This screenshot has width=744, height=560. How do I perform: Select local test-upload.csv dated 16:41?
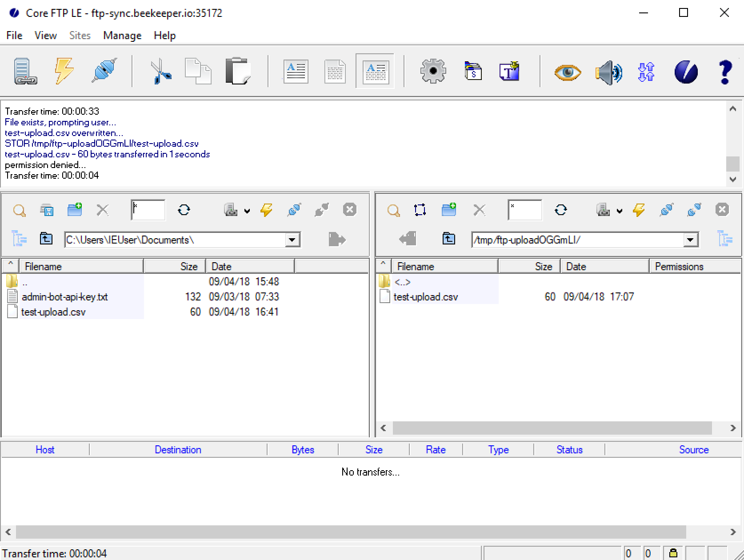53,312
